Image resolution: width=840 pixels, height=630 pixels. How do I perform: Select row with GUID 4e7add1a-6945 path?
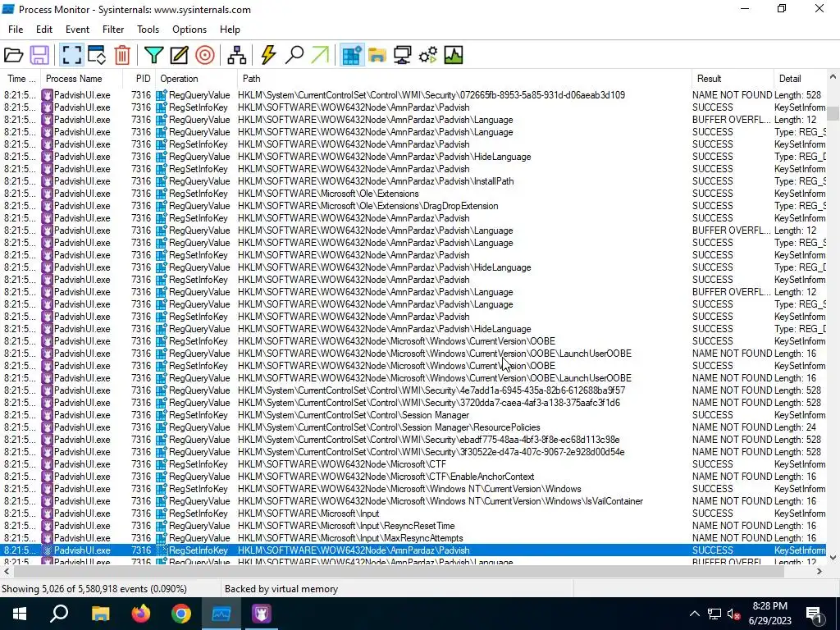(x=413, y=390)
